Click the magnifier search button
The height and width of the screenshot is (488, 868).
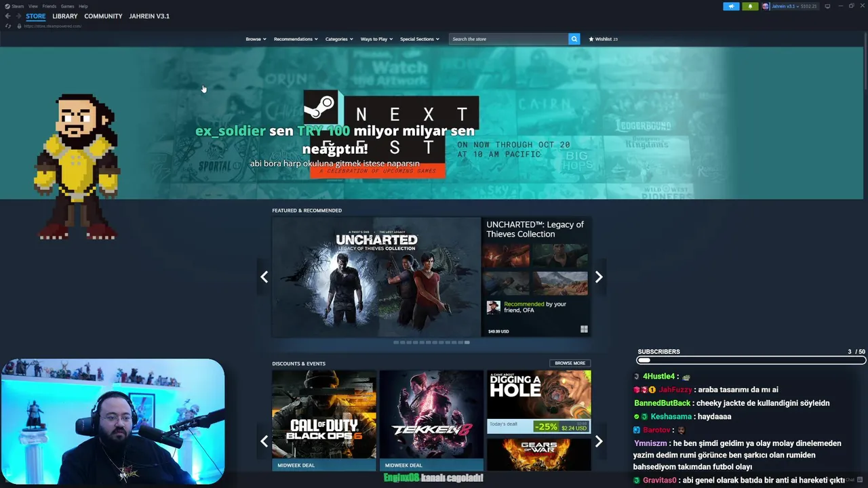point(574,39)
